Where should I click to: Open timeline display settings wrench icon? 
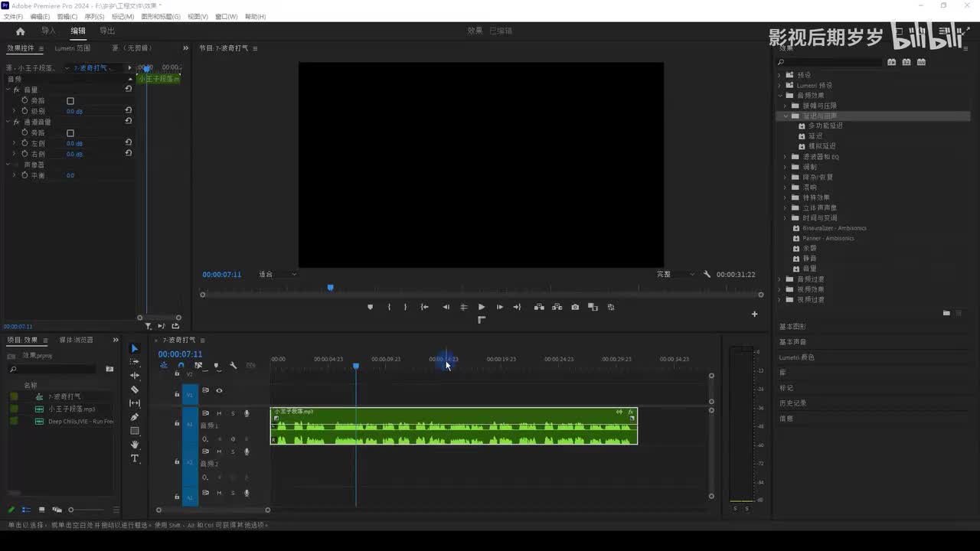coord(233,366)
